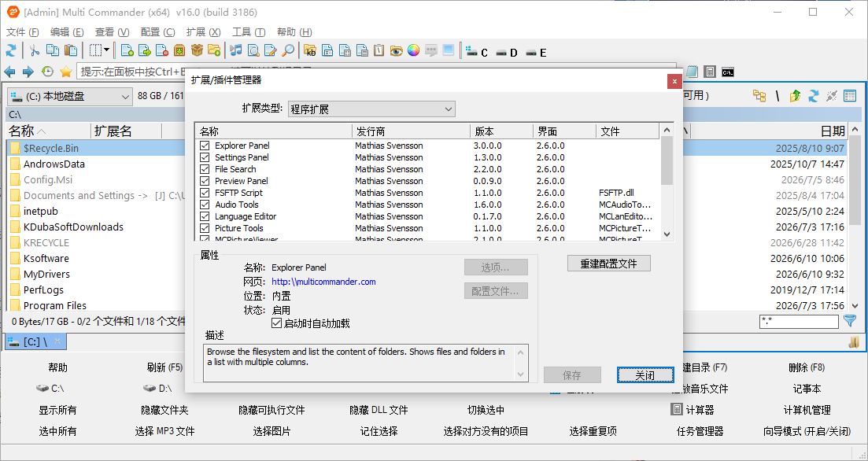Click the notepad icon in top right toolbar
This screenshot has height=461, width=868.
(692, 72)
